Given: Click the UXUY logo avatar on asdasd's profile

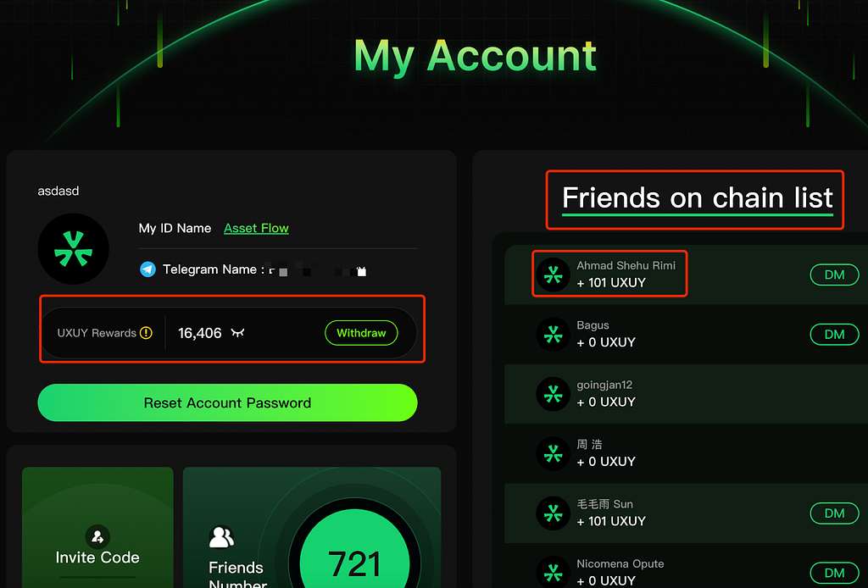Looking at the screenshot, I should click(x=74, y=248).
